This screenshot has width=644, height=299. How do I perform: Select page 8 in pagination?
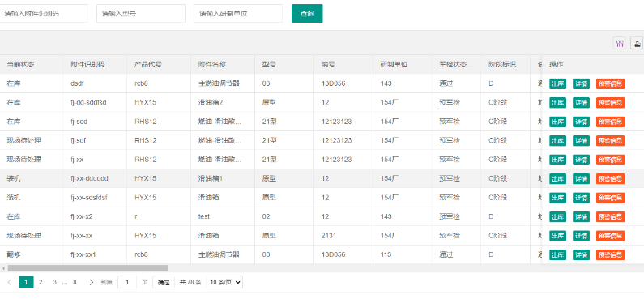click(x=75, y=282)
